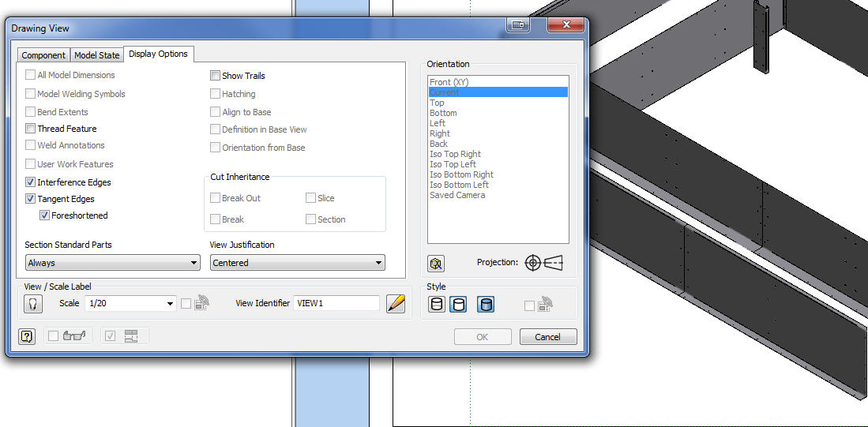
Task: Toggle Orientation from Base checkbox
Action: [215, 148]
